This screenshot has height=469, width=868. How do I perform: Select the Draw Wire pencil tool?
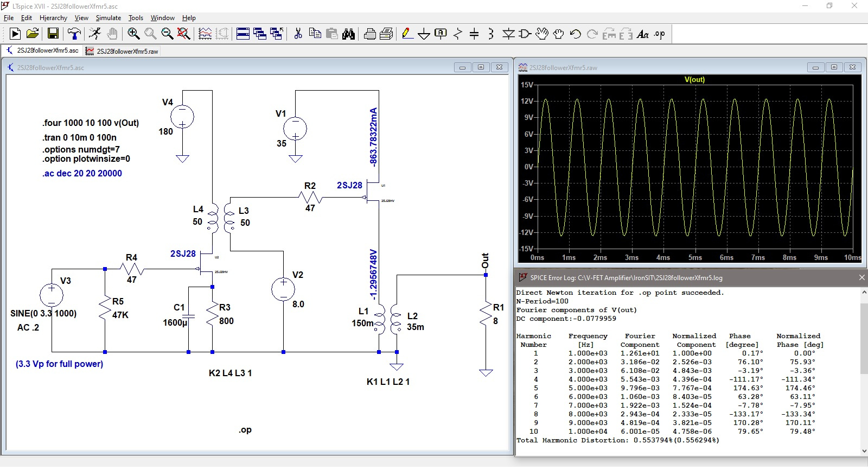407,34
